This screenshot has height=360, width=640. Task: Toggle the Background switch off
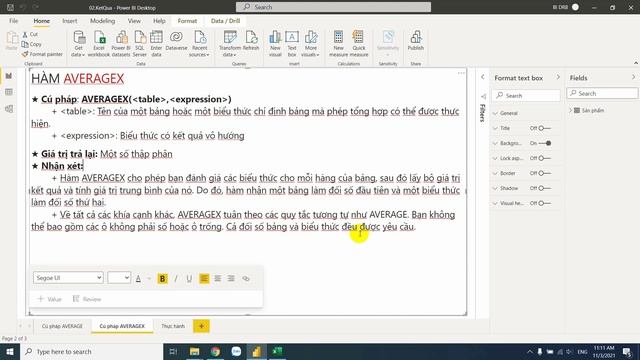coord(544,143)
